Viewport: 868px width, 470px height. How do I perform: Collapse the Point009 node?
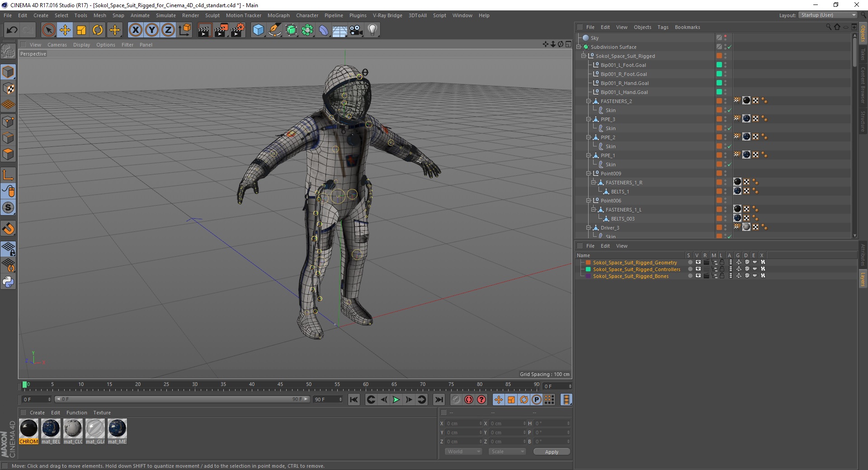(589, 174)
